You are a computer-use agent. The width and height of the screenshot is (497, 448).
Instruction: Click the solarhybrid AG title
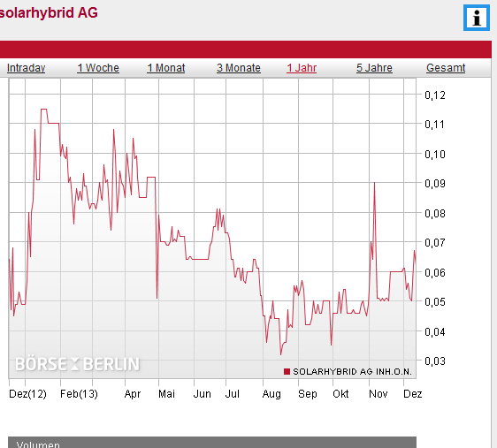coord(49,13)
